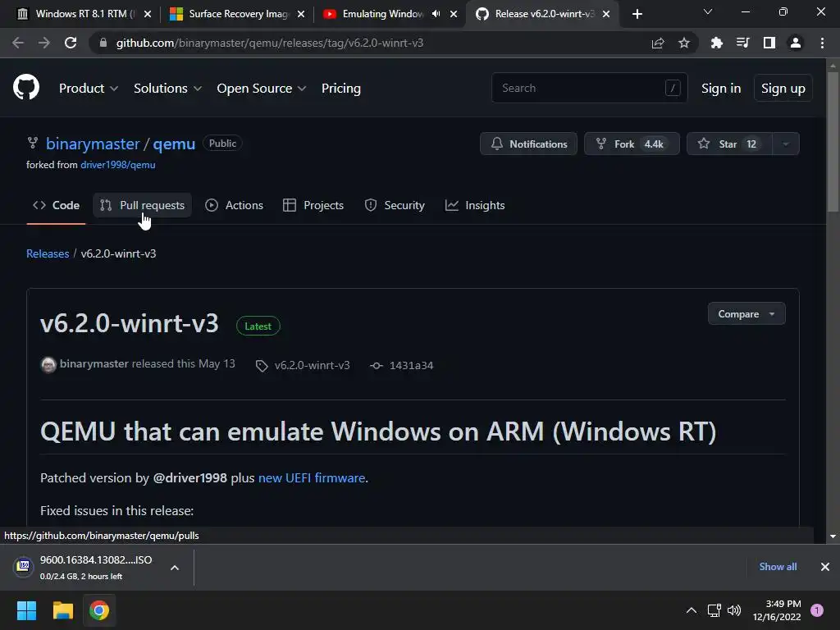Open the Chrome side panel icon

(x=769, y=43)
